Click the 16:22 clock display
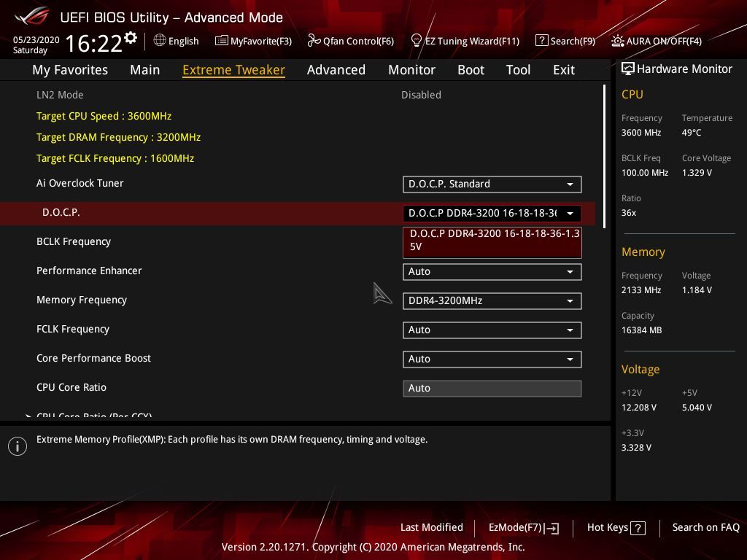This screenshot has height=560, width=747. 94,44
